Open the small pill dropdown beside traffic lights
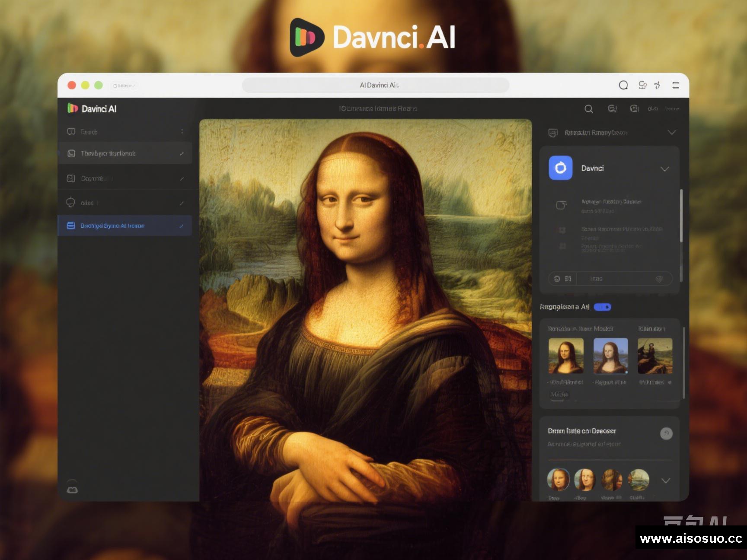Viewport: 747px width, 560px height. (124, 86)
